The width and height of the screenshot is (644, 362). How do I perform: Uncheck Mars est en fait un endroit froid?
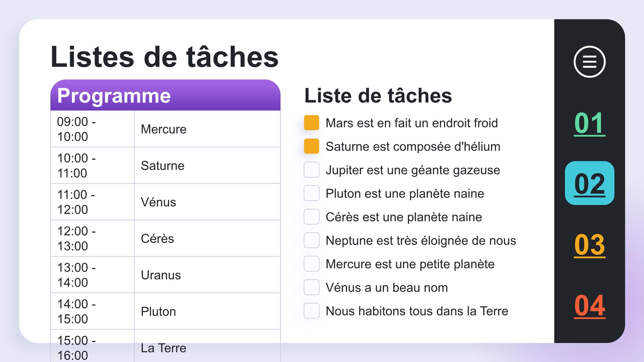pyautogui.click(x=311, y=123)
